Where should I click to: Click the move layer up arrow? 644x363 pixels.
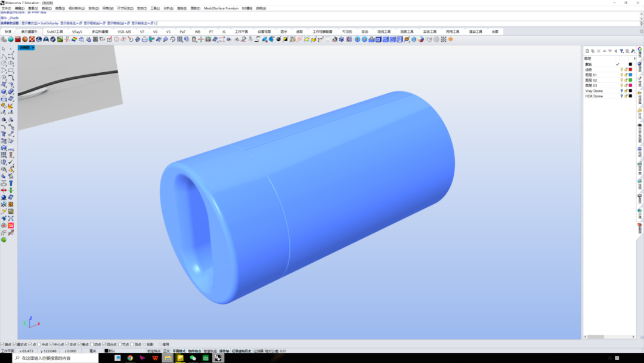pos(604,51)
